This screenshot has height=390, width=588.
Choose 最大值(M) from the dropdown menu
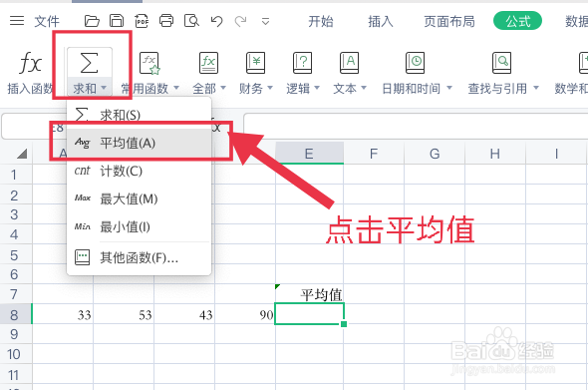click(139, 198)
